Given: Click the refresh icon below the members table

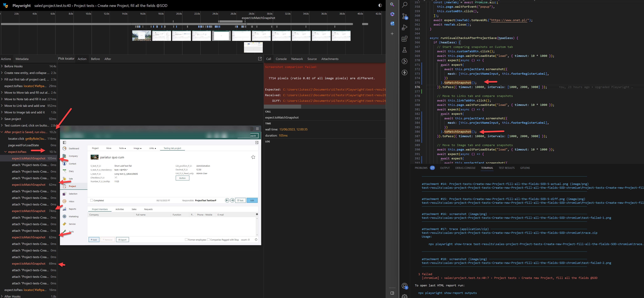Looking at the screenshot, I should coord(256,239).
